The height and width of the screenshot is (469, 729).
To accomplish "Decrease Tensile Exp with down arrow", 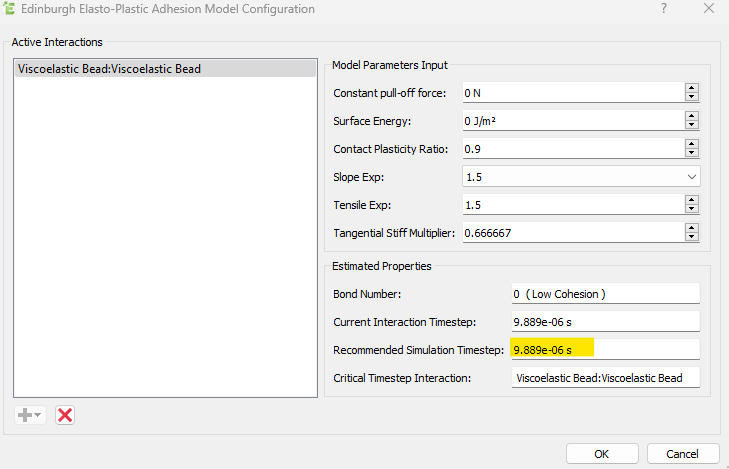I will (x=692, y=209).
